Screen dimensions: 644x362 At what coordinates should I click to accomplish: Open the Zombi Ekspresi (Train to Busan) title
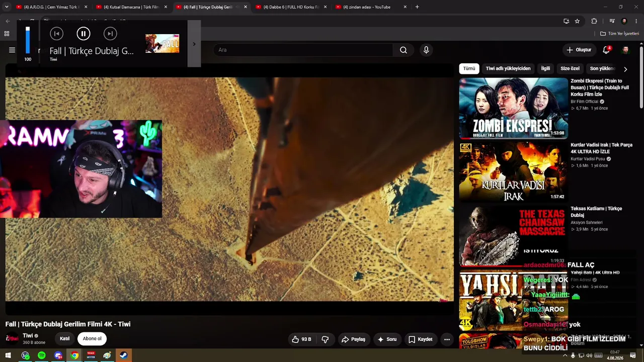click(600, 87)
